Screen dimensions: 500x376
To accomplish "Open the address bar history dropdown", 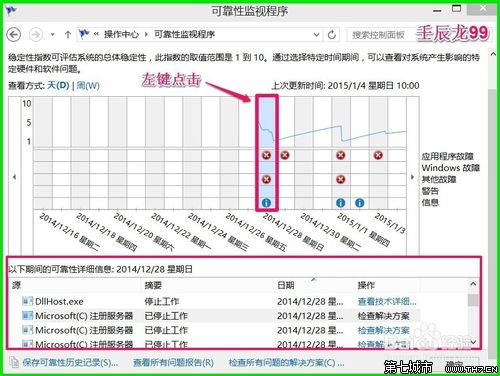I will click(316, 34).
